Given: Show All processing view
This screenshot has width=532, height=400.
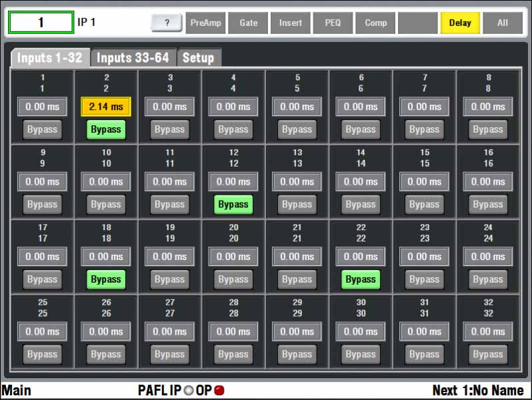Looking at the screenshot, I should point(503,23).
